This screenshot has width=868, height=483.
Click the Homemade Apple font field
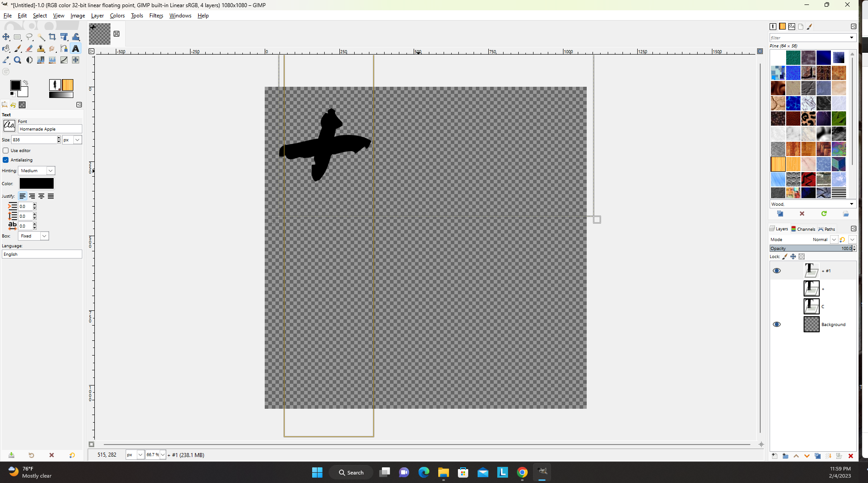(x=50, y=129)
